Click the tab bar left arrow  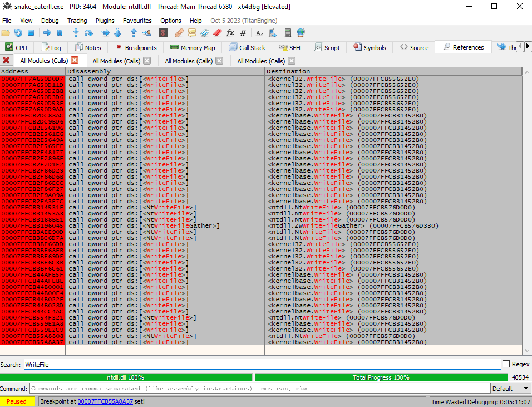520,46
